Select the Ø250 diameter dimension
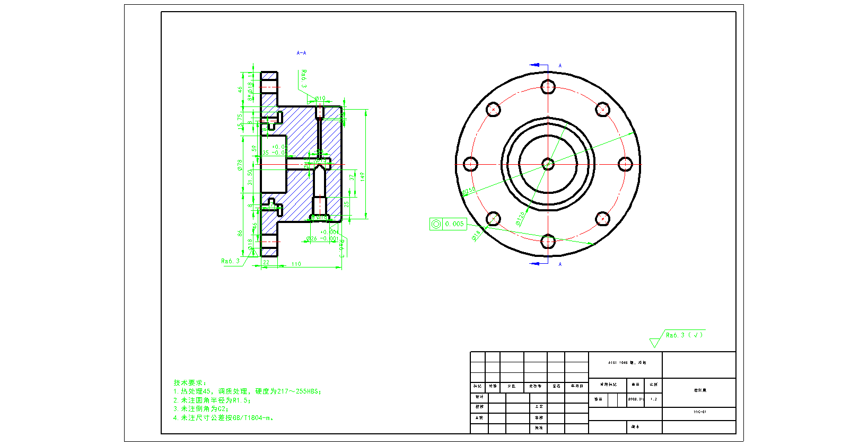The width and height of the screenshot is (868, 446). click(469, 191)
